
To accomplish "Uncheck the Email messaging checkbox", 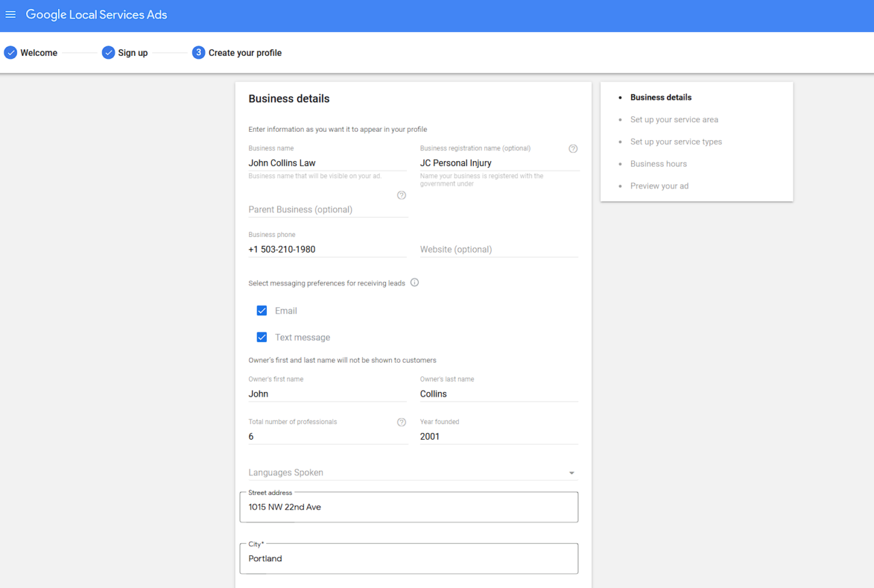I will click(x=262, y=311).
